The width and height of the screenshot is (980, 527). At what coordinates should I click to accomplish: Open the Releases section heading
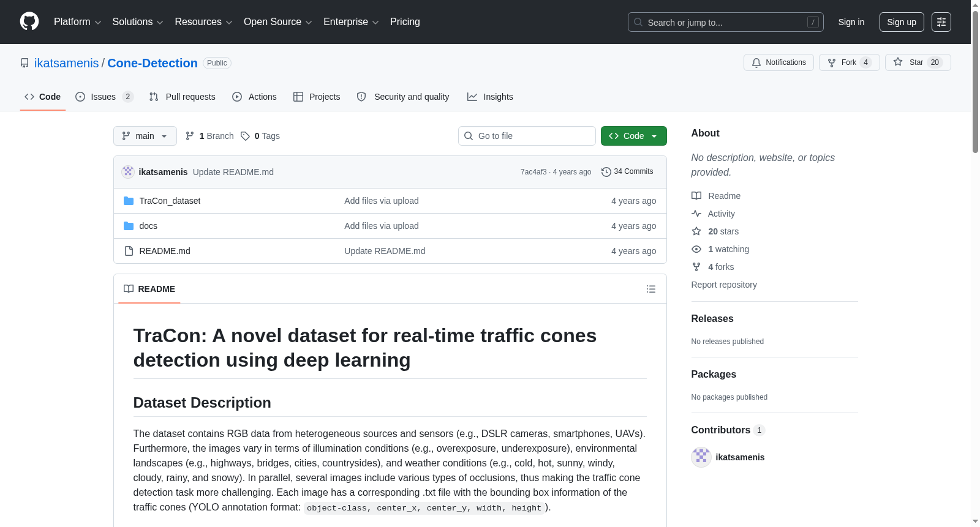712,319
